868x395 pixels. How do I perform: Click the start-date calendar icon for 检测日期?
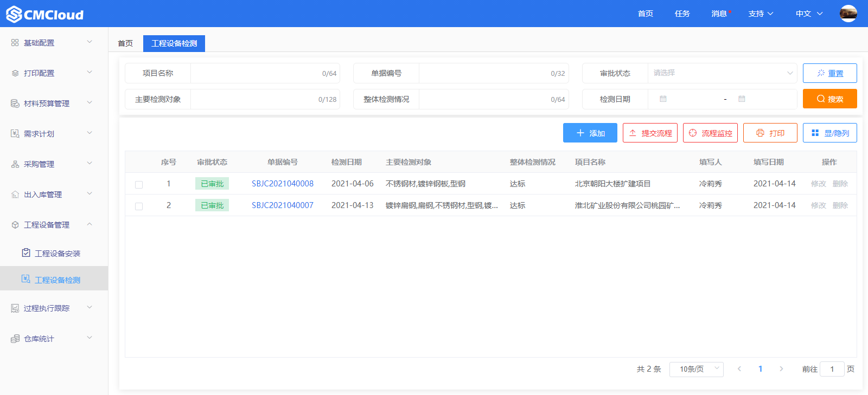(x=663, y=99)
